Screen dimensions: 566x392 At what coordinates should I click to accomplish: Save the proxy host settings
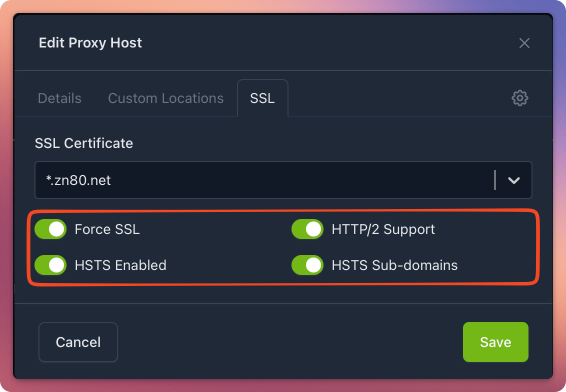coord(495,342)
